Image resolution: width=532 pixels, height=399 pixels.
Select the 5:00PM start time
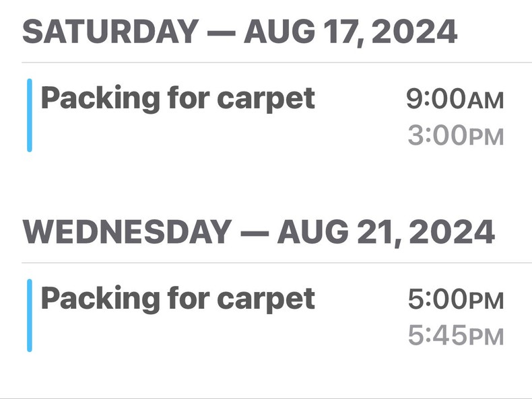pos(455,299)
